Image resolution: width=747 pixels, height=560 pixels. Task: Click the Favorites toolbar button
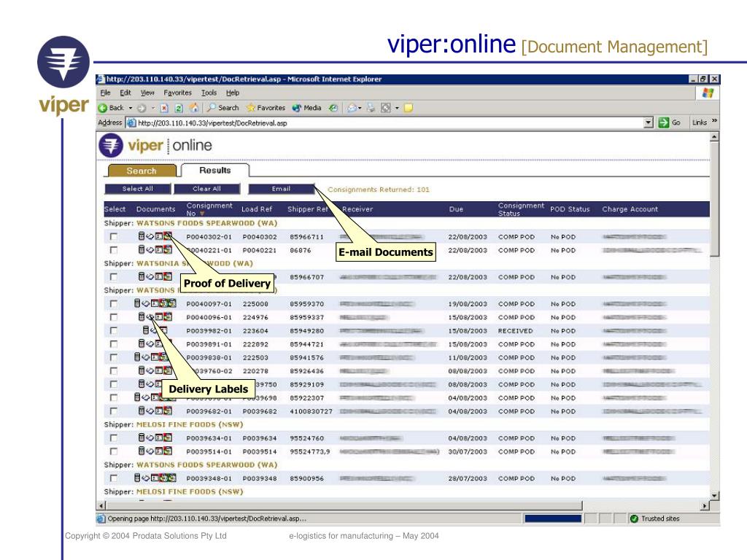coord(266,108)
